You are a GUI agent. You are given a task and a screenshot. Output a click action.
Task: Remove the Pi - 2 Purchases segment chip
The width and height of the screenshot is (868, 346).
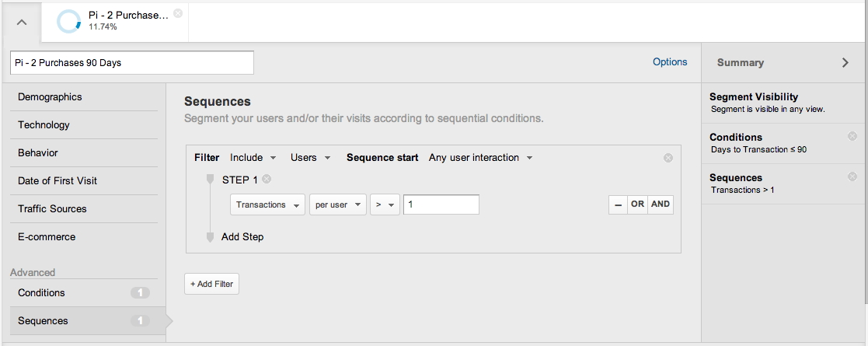click(178, 13)
